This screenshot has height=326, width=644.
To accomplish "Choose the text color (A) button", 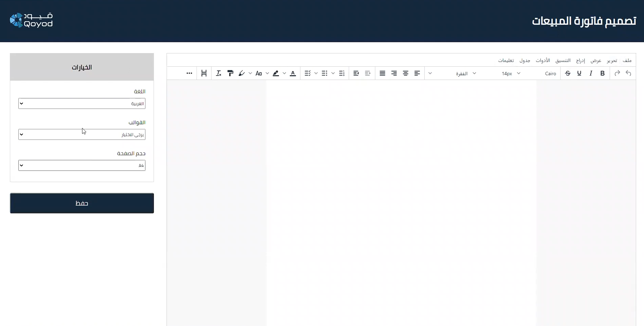I will [293, 73].
